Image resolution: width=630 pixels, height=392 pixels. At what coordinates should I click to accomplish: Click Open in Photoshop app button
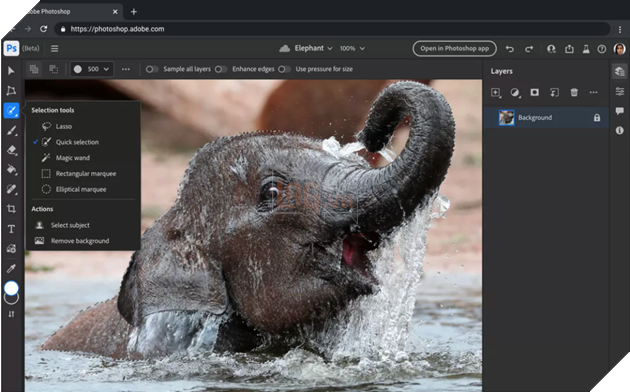(454, 48)
